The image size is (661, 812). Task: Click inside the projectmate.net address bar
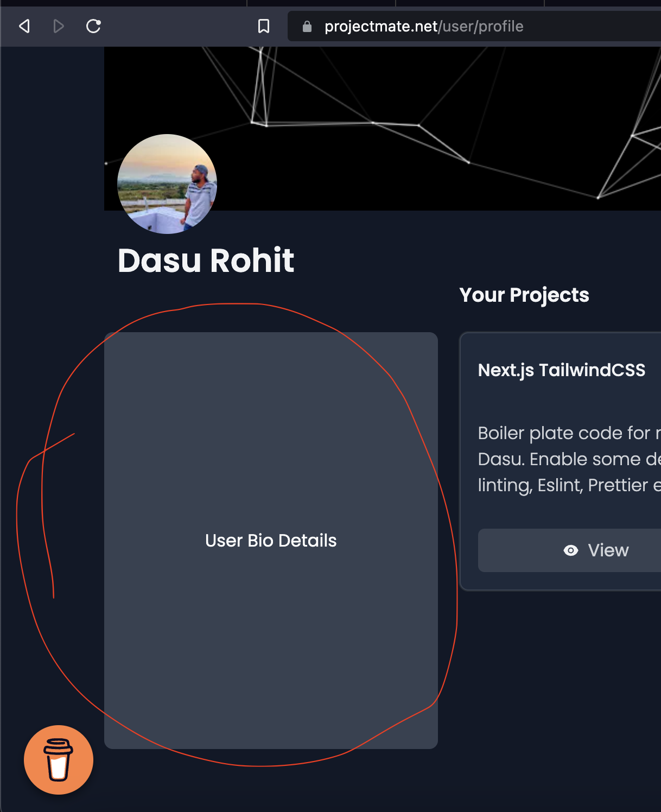pos(423,26)
